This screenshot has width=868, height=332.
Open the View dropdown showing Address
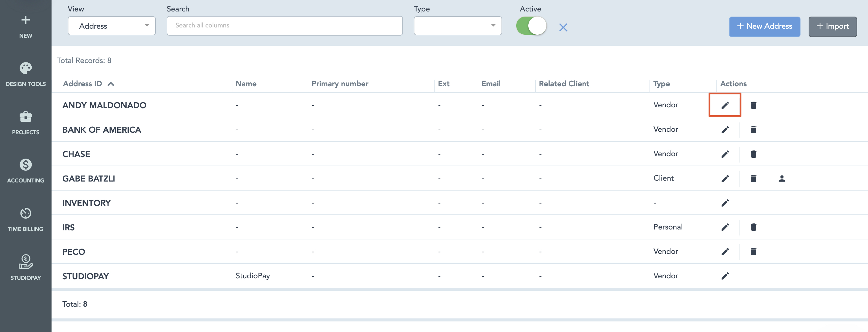coord(112,26)
